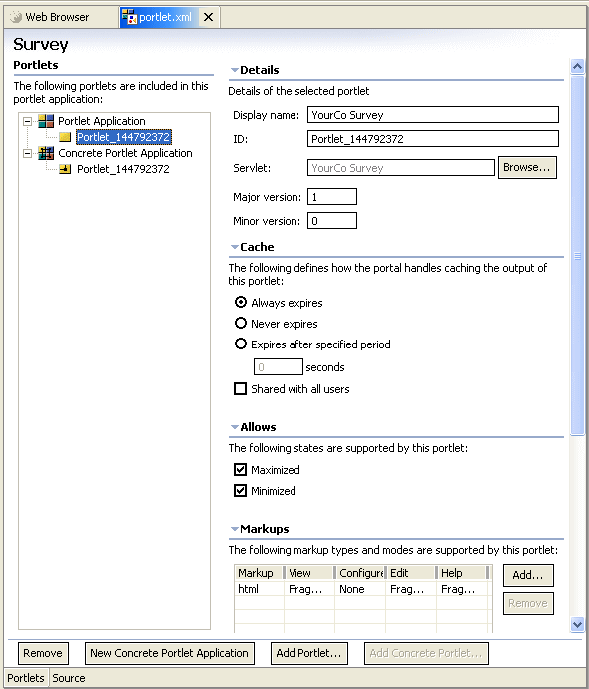Select the Concrete Portlet Application tree item

pyautogui.click(x=125, y=153)
